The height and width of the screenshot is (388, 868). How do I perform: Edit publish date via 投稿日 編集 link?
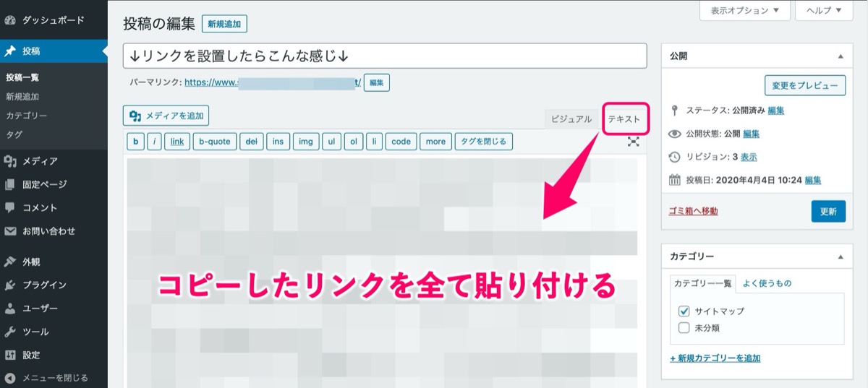813,180
